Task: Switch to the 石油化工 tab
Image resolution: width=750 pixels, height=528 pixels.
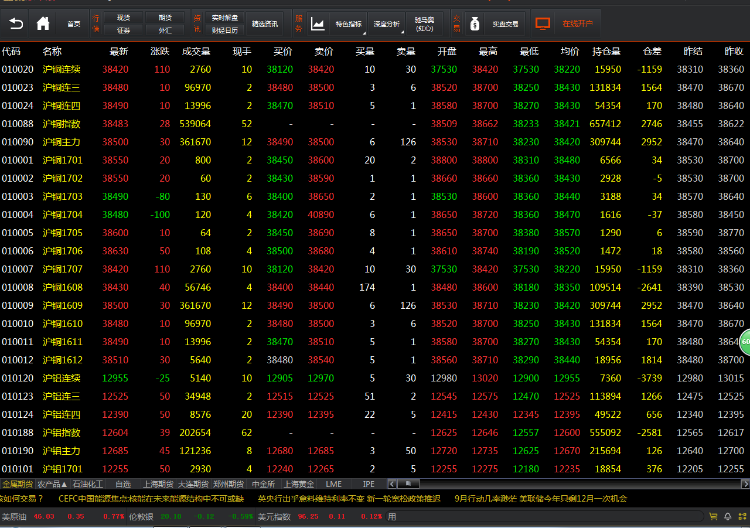Action: pyautogui.click(x=88, y=484)
